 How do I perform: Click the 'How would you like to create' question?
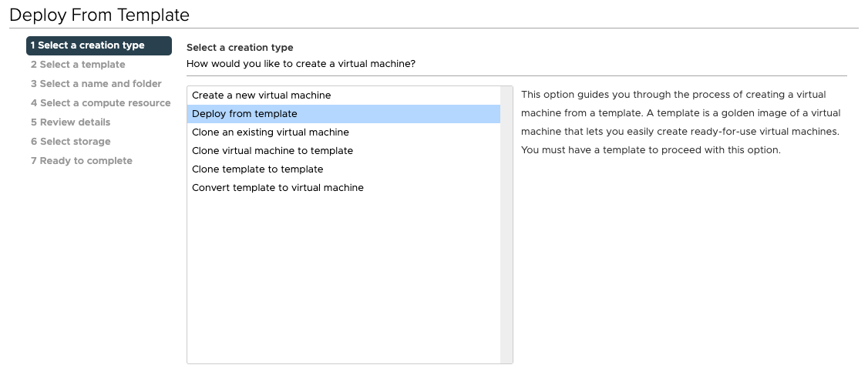point(301,63)
